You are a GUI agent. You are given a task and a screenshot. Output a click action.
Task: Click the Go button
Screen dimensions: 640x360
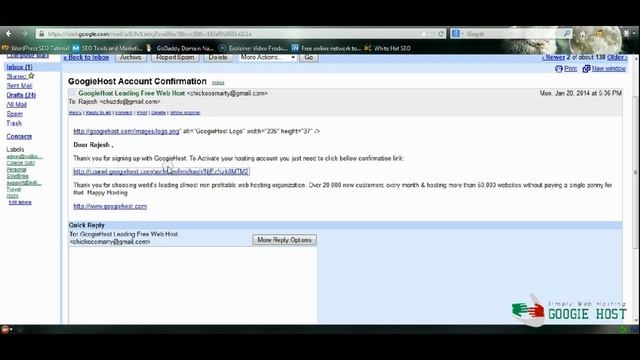tap(309, 58)
